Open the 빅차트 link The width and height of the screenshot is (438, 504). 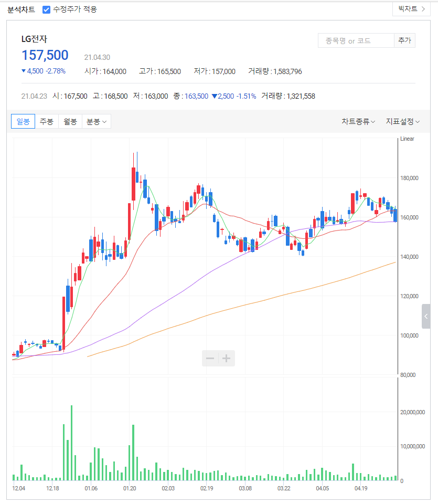pyautogui.click(x=411, y=9)
